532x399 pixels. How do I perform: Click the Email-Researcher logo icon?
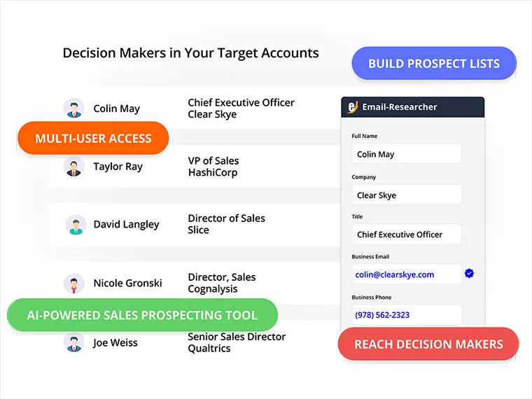coord(353,107)
